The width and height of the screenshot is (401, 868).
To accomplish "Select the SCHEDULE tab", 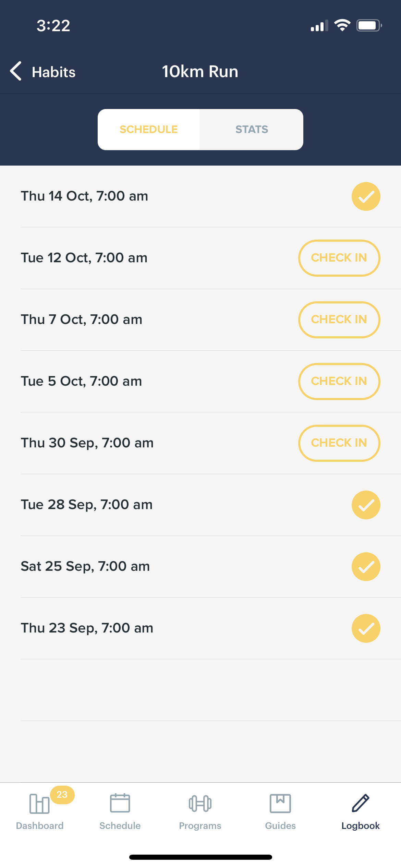I will [x=149, y=130].
